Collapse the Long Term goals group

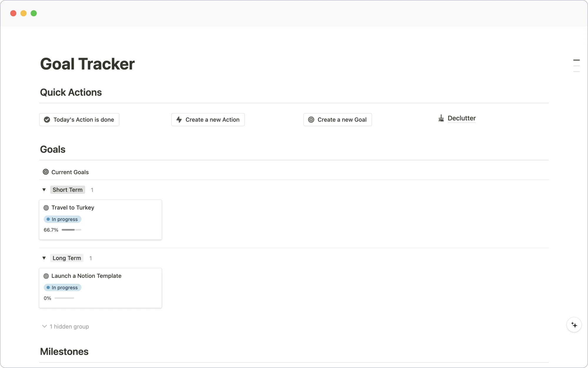(44, 258)
